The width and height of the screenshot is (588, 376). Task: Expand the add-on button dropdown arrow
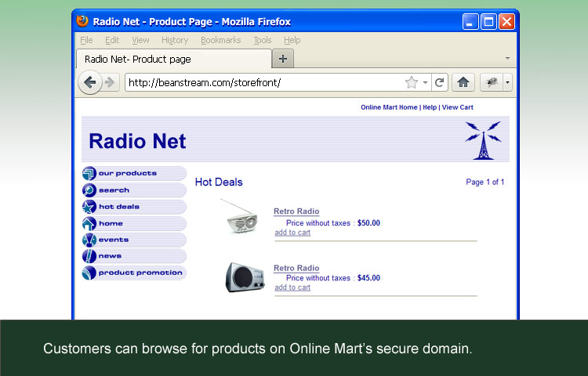(507, 82)
